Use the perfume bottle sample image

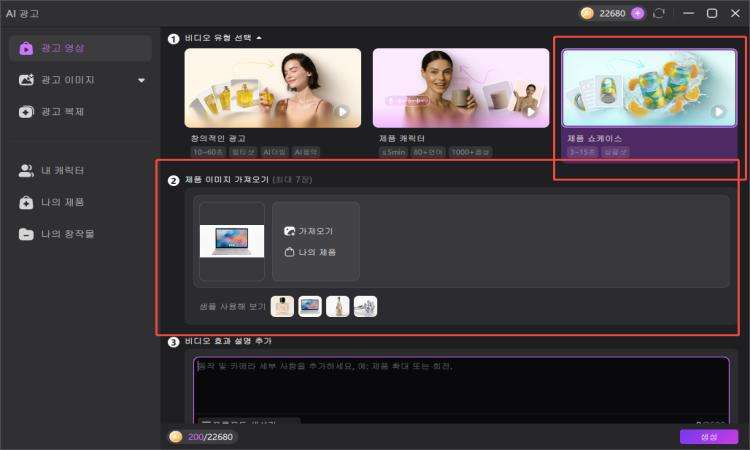pos(282,307)
